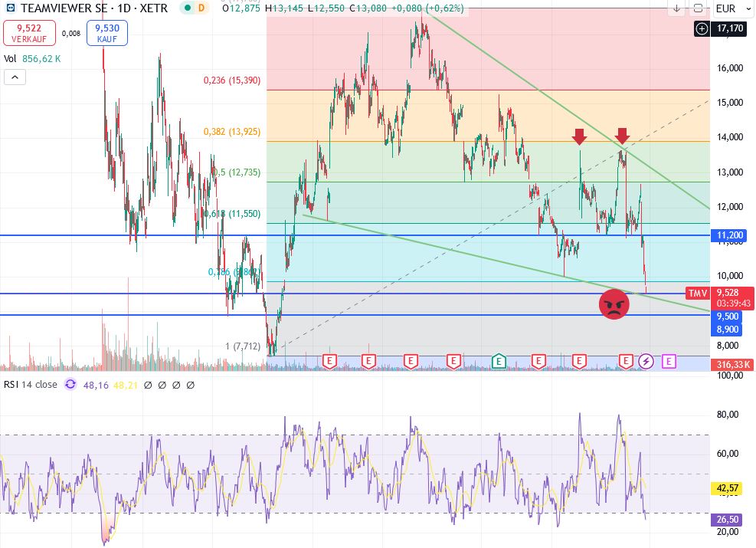Click the red 316,33K volume axis label
This screenshot has height=548, width=756.
pos(732,365)
